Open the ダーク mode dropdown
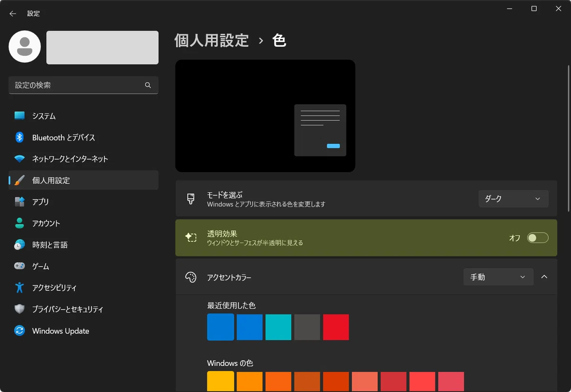Image resolution: width=571 pixels, height=392 pixels. point(513,199)
